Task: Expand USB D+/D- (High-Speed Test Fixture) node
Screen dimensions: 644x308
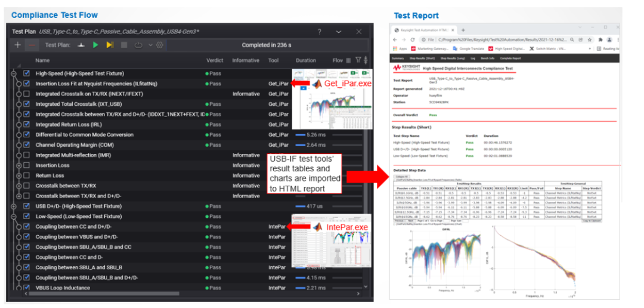Action: tap(14, 206)
